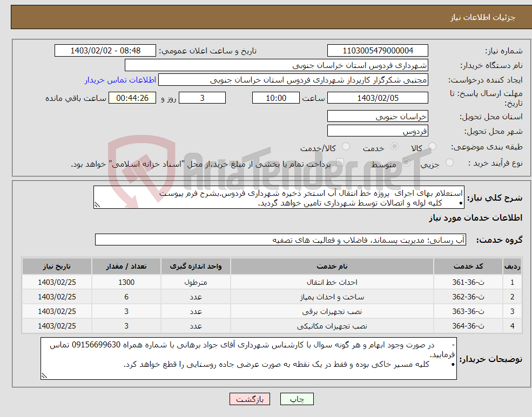Click service code ث-36-363 cell
532x417 pixels.
[x=468, y=311]
